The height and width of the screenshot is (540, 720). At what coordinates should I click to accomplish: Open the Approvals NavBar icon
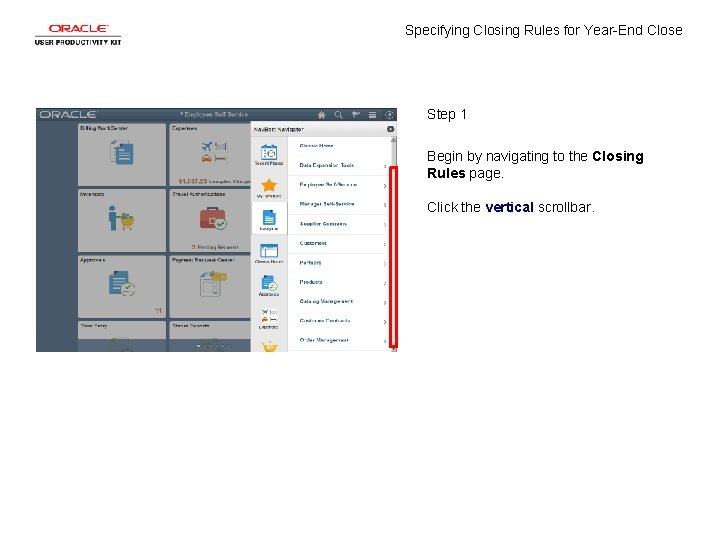[269, 286]
